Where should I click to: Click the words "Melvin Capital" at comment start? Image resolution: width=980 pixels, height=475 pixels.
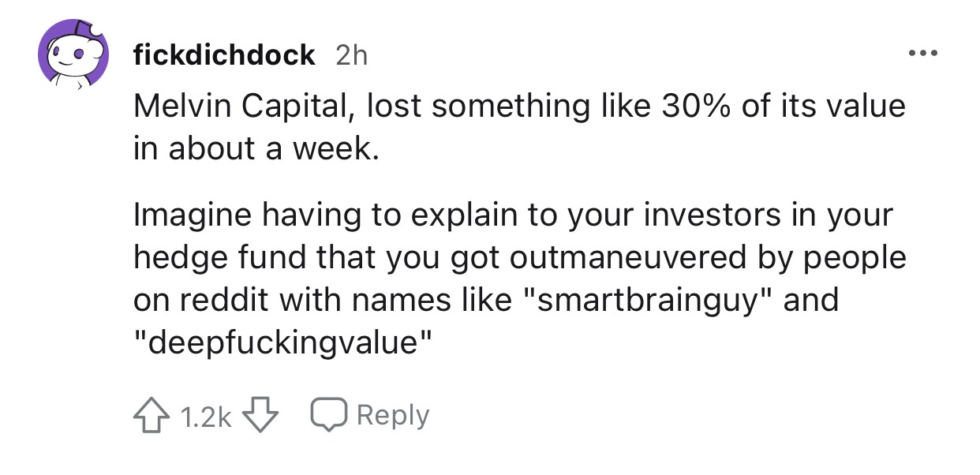[x=241, y=106]
